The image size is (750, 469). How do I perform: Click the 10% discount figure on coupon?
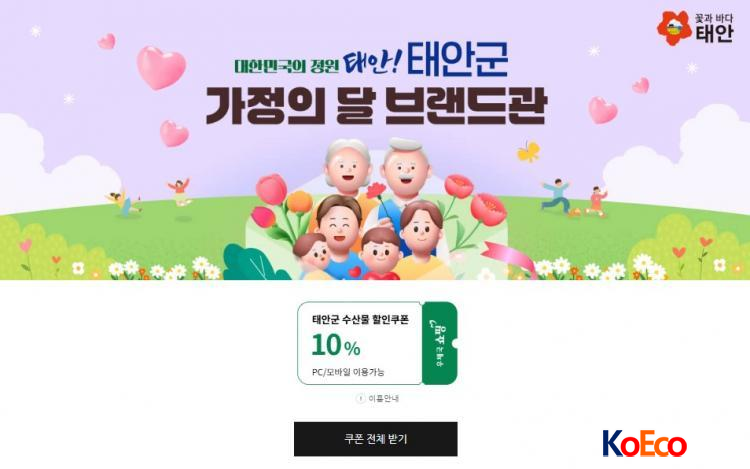tap(336, 345)
